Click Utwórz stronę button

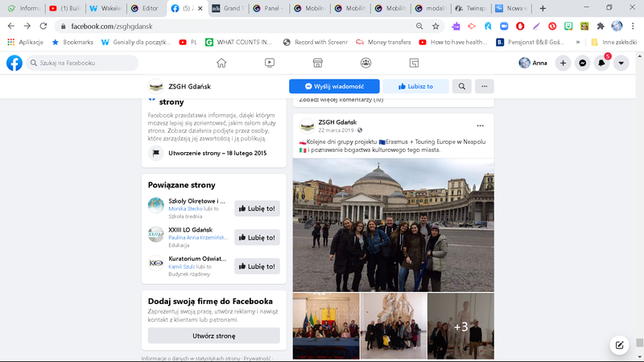click(213, 335)
